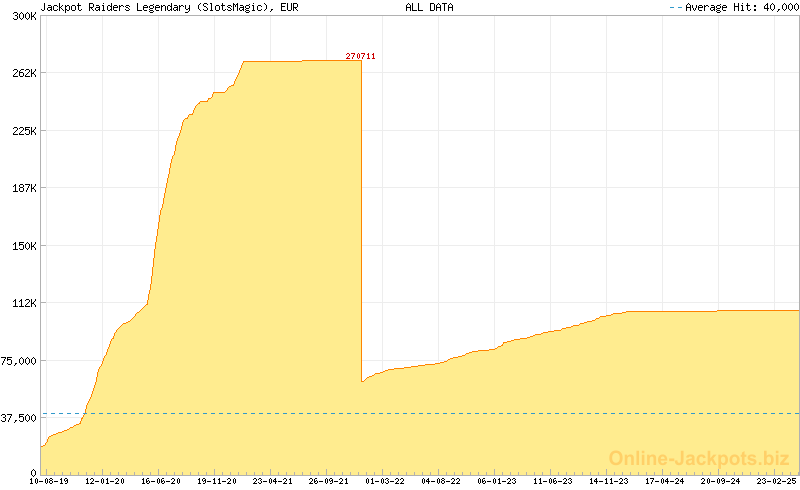Click the 75,000 y-axis label
800x490 pixels.
[19, 361]
